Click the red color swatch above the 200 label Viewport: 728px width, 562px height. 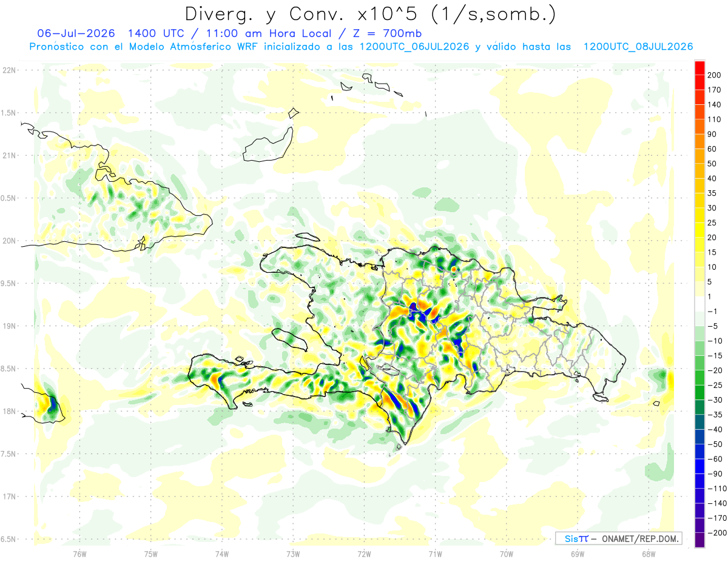click(x=699, y=67)
